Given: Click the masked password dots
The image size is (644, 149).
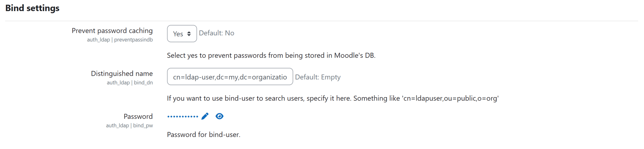Looking at the screenshot, I should [183, 117].
